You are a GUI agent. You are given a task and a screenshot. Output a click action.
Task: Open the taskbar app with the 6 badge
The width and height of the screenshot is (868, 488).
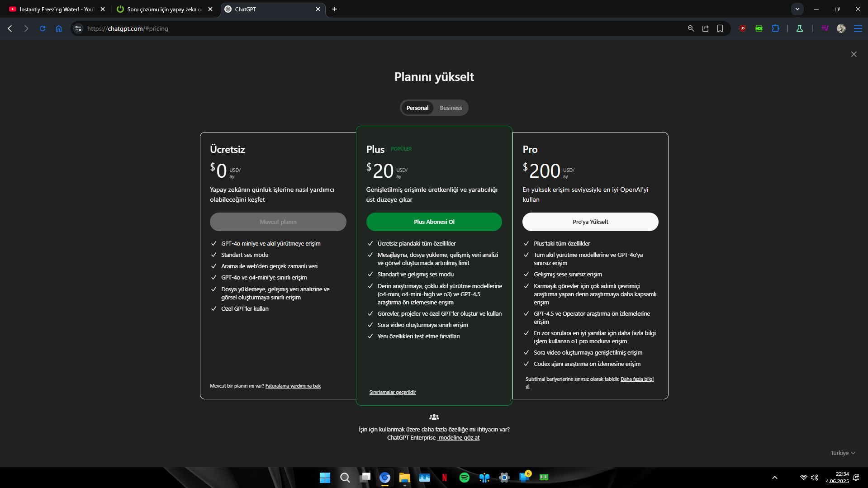525,478
